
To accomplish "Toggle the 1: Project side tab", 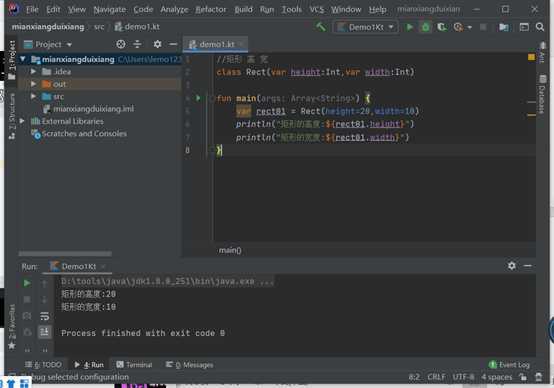I will [x=12, y=60].
